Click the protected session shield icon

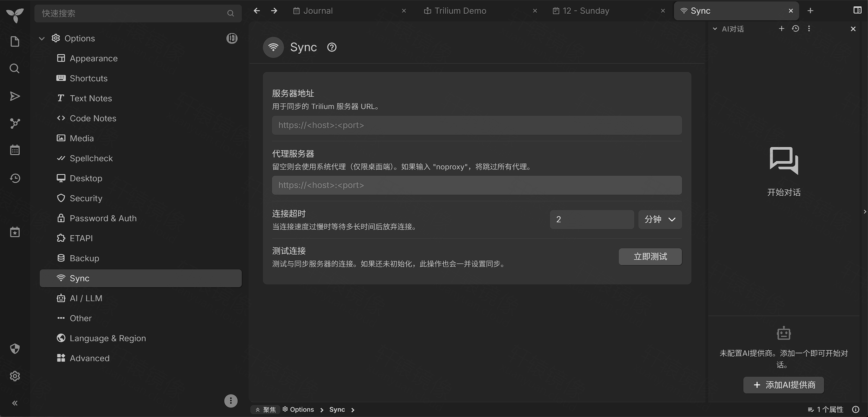pyautogui.click(x=15, y=349)
